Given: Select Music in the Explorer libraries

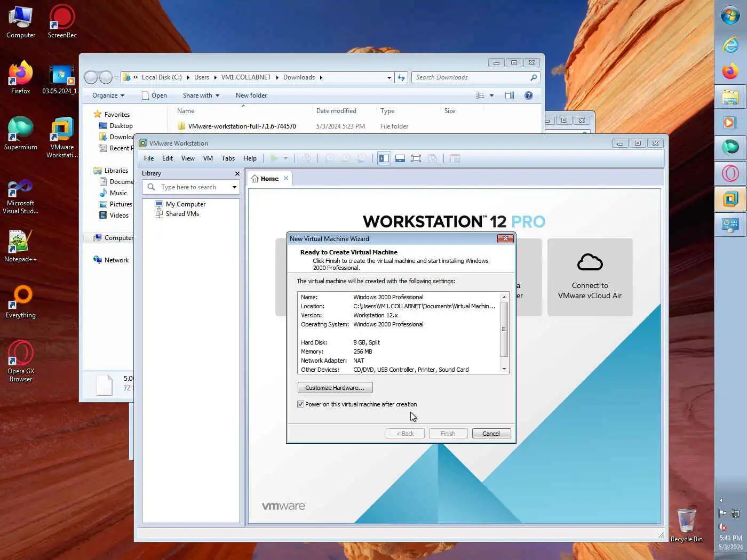Looking at the screenshot, I should pos(118,193).
